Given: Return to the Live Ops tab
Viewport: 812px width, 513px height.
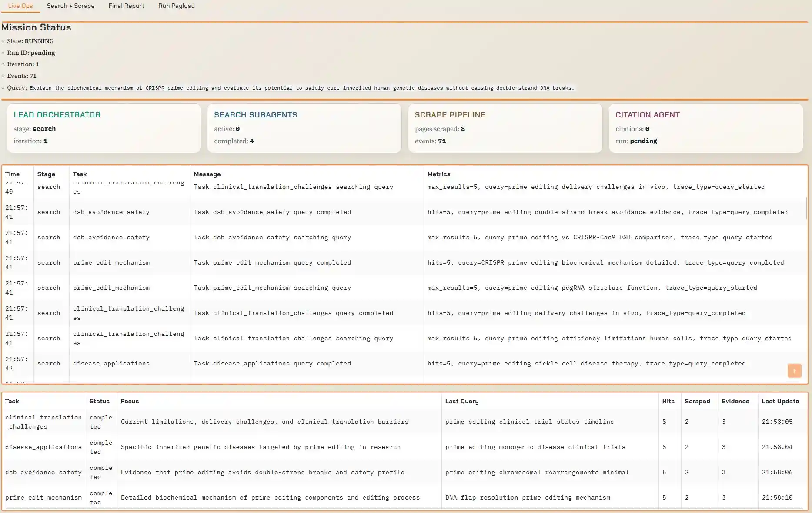Looking at the screenshot, I should pyautogui.click(x=20, y=6).
